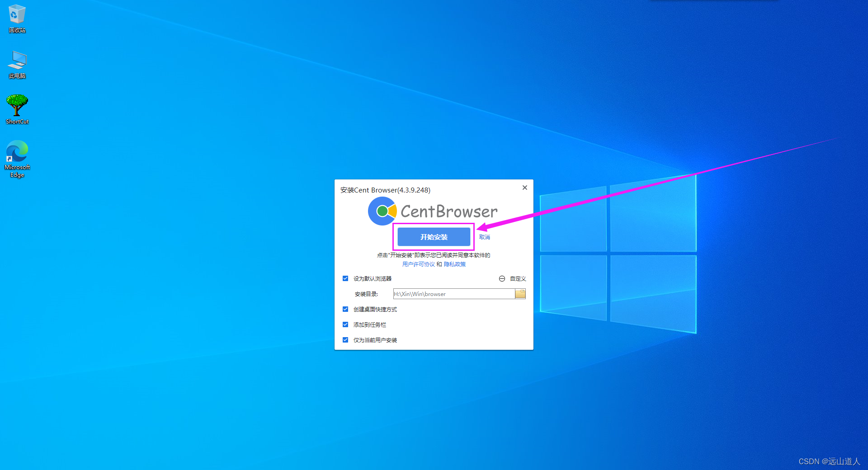Toggle 仅为当前用户安装 current user only checkbox
Viewport: 868px width, 470px height.
345,340
